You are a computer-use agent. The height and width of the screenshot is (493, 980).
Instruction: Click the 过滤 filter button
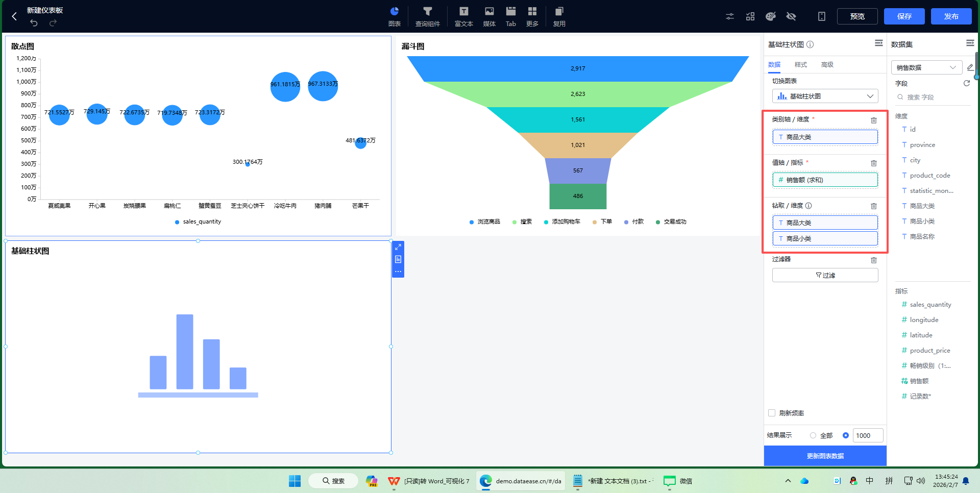(825, 275)
